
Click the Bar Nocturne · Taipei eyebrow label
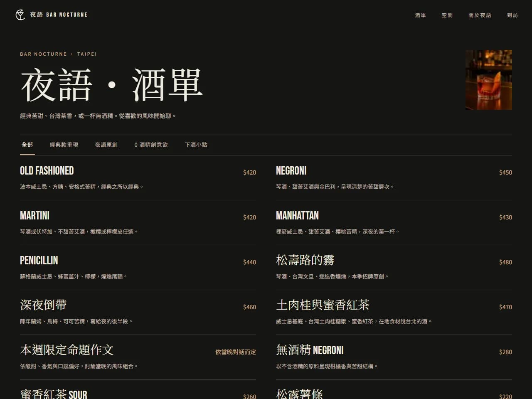(58, 54)
